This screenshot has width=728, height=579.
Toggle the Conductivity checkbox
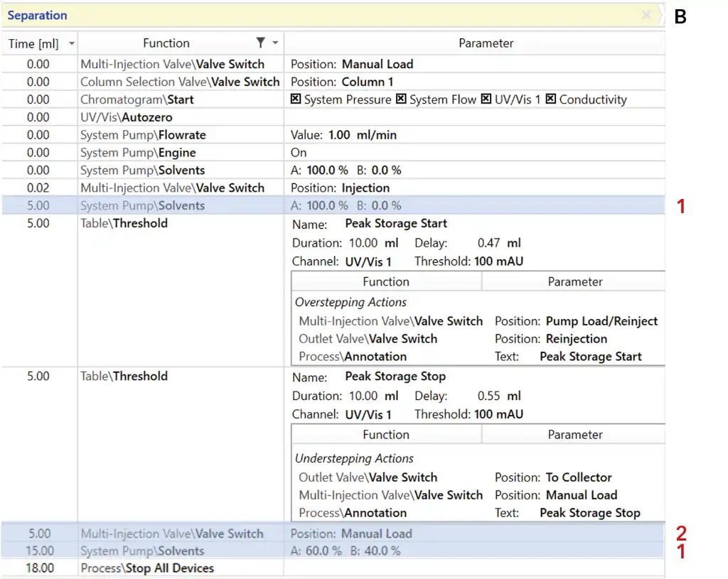(x=551, y=99)
